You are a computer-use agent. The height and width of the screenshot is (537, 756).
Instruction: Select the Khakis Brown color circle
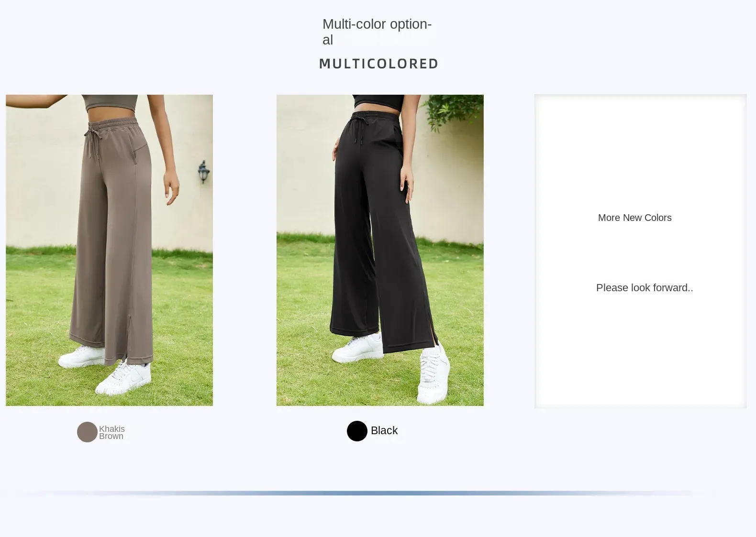[x=87, y=432]
